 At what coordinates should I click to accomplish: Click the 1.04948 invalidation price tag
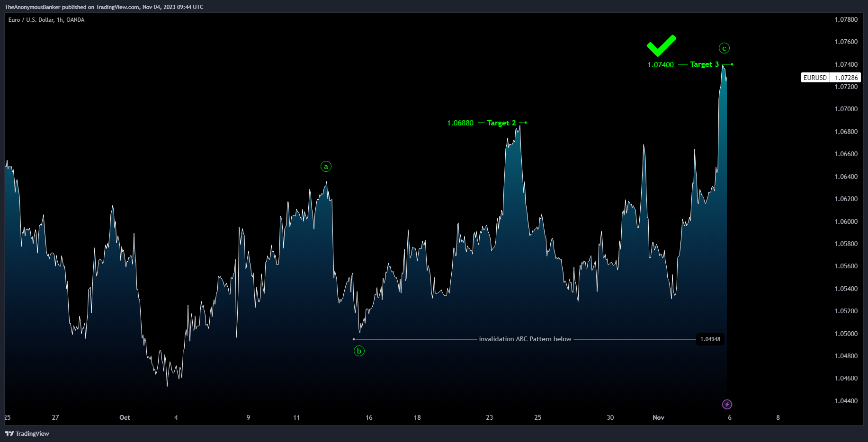tap(710, 339)
